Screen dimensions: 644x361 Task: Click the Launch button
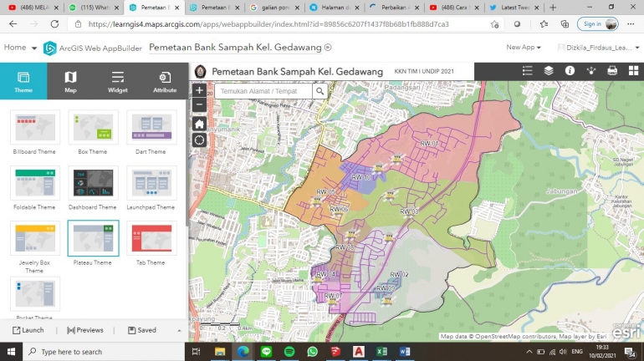click(28, 330)
